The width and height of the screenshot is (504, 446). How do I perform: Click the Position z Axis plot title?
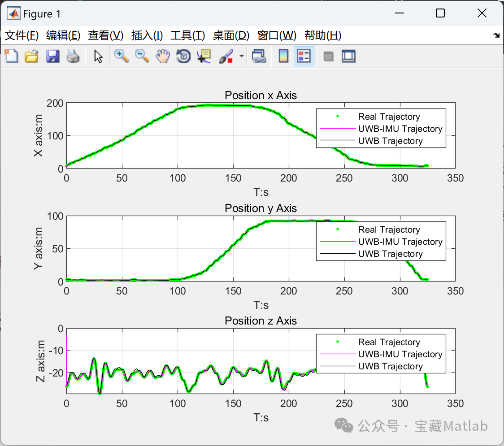[x=261, y=321]
